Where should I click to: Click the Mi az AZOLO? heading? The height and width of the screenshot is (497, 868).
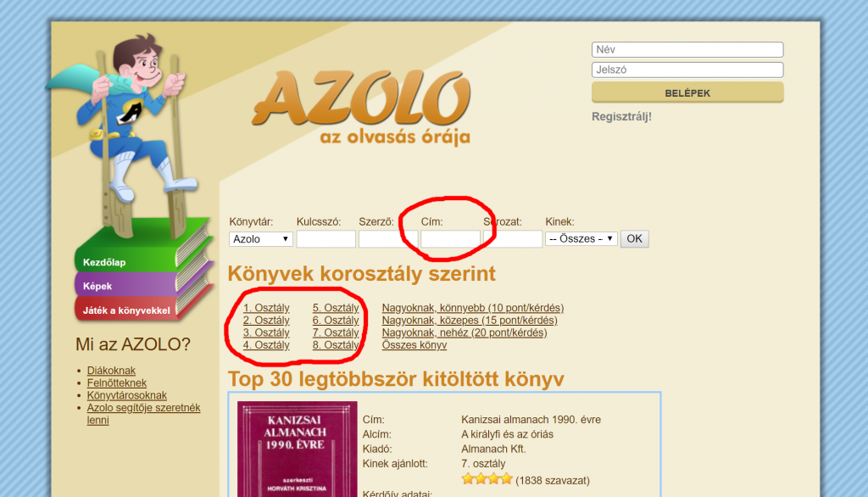pyautogui.click(x=133, y=344)
